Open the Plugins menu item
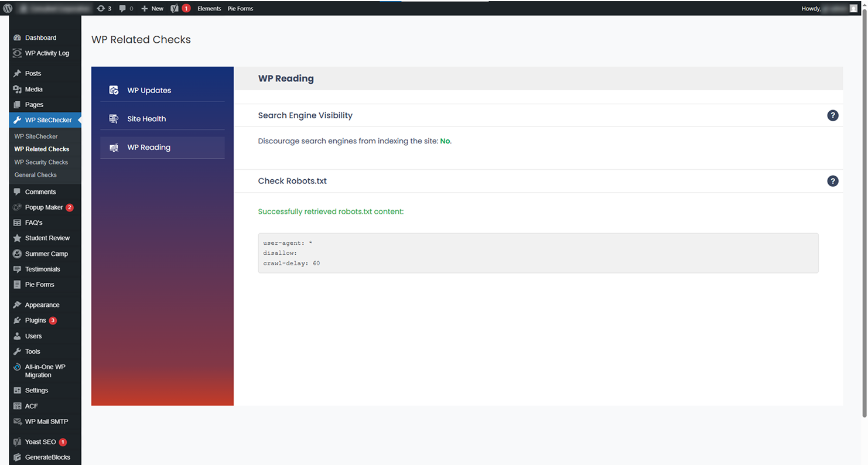 click(x=35, y=320)
